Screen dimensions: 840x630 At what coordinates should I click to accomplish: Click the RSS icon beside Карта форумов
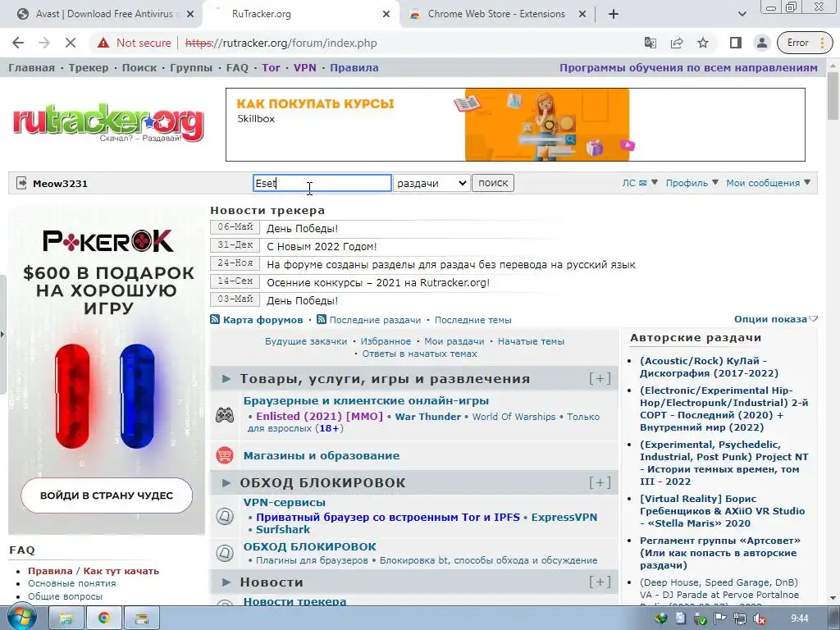tap(215, 319)
